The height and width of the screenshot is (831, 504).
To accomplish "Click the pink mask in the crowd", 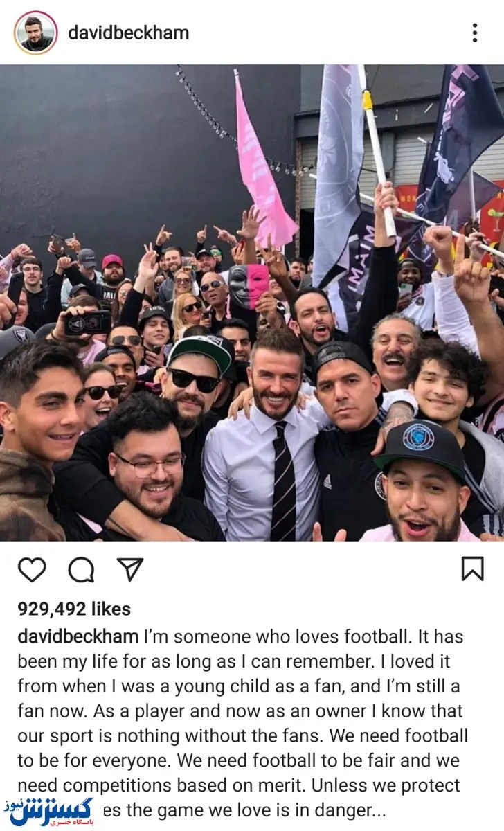I will coord(249,285).
